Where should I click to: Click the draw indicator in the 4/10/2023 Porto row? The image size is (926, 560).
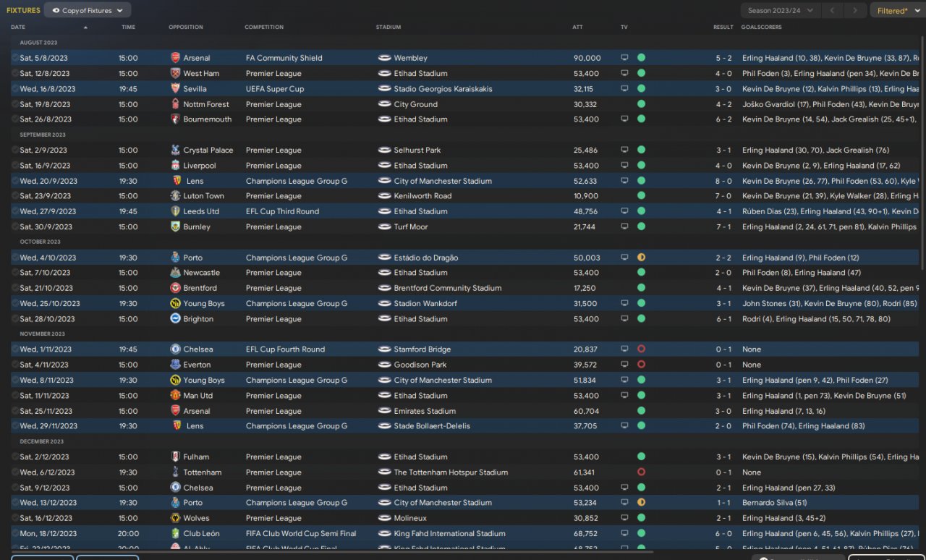pos(641,258)
